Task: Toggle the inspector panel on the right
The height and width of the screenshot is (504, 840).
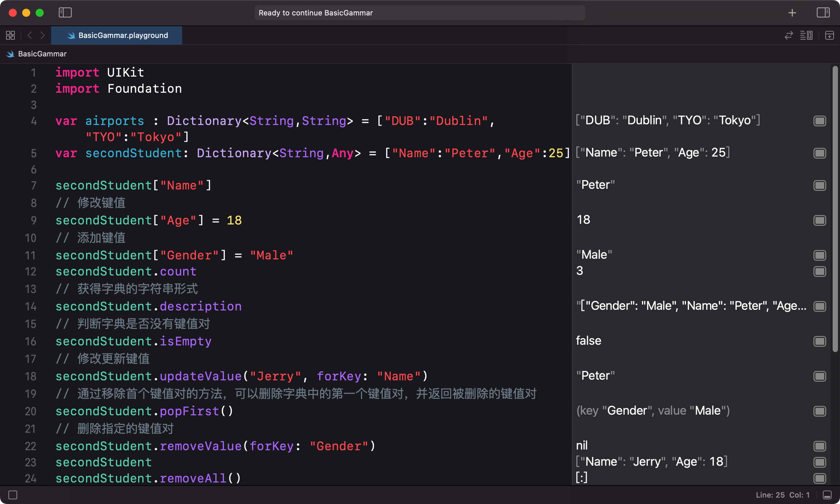Action: 823,13
